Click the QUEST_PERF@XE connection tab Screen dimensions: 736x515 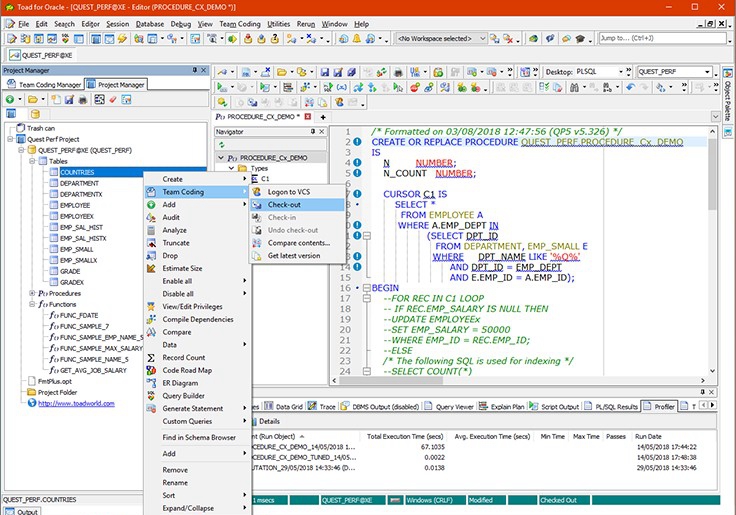coord(41,55)
